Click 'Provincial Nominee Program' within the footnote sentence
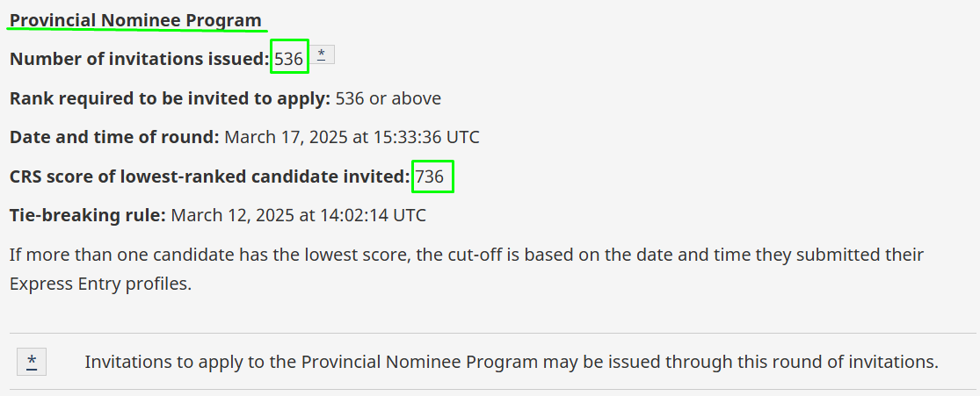 point(420,362)
